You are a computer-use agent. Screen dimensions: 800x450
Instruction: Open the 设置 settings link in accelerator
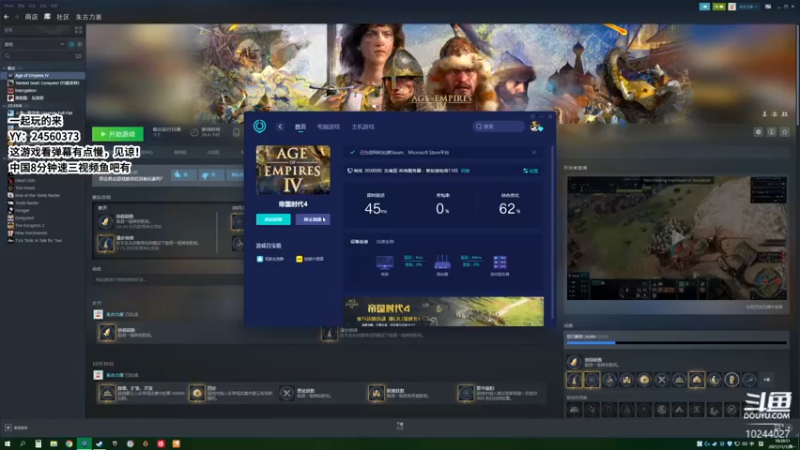(x=531, y=171)
